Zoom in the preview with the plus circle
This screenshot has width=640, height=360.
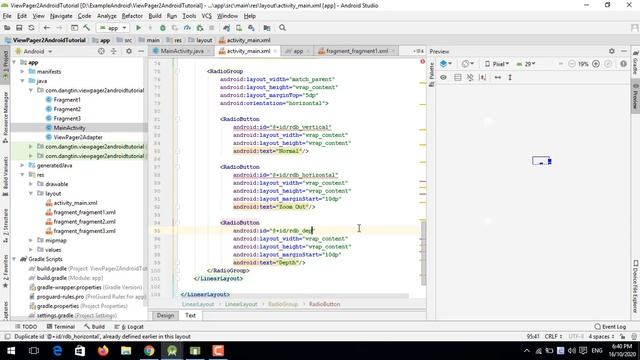[596, 64]
